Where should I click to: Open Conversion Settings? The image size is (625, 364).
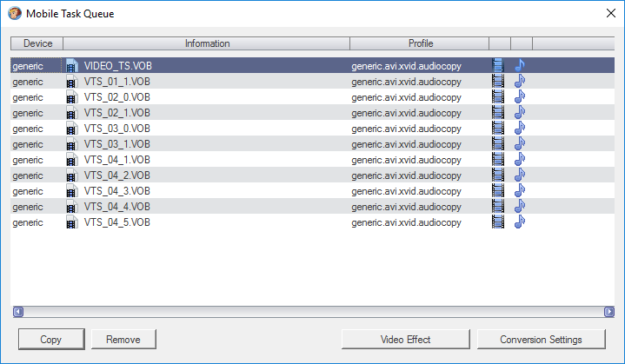pos(541,339)
